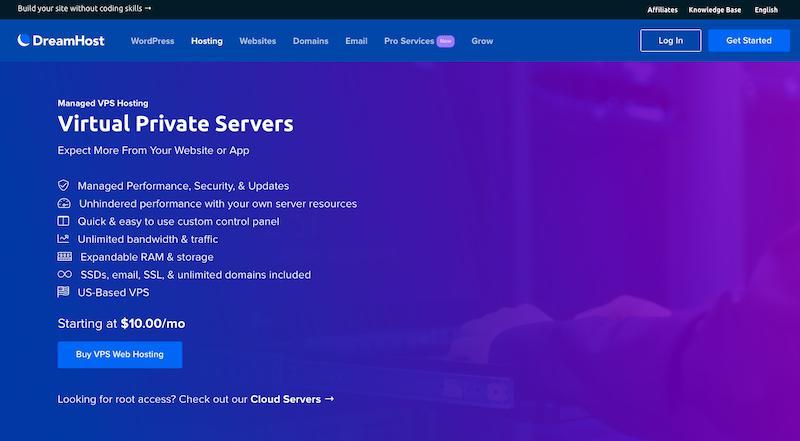This screenshot has height=441, width=800.
Task: Click the RAM icon beside Expandable RAM
Action: point(65,256)
